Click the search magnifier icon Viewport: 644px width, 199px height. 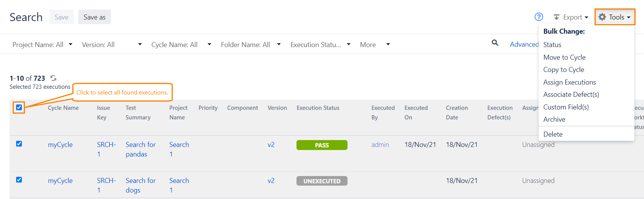(495, 43)
